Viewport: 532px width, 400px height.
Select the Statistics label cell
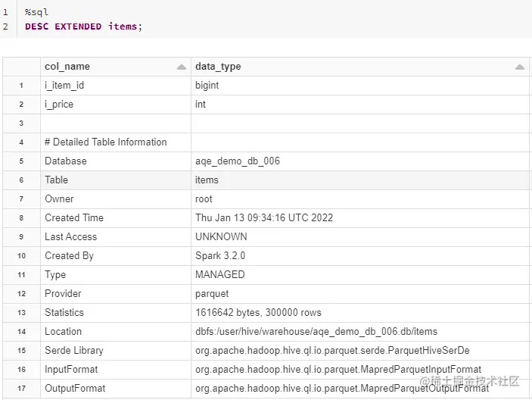[x=116, y=313]
